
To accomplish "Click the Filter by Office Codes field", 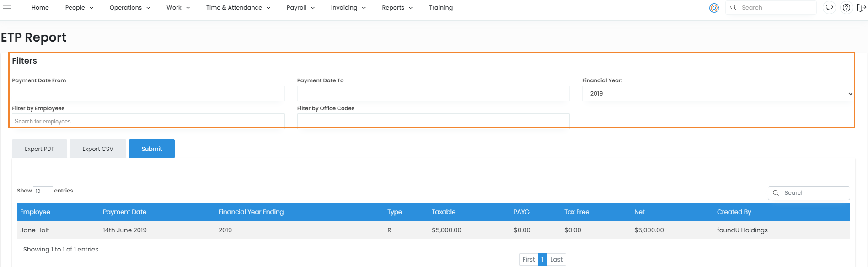I will tap(433, 121).
